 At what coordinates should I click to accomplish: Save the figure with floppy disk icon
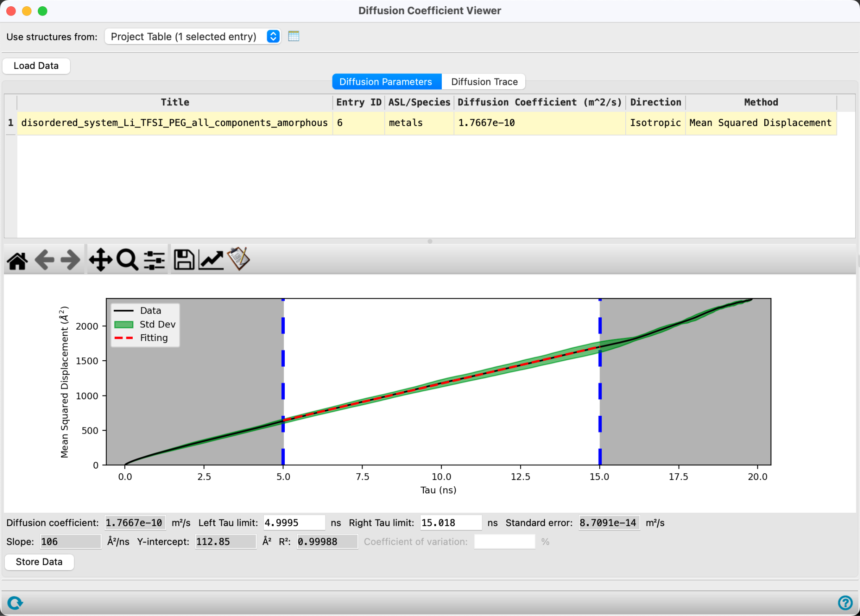coord(184,260)
